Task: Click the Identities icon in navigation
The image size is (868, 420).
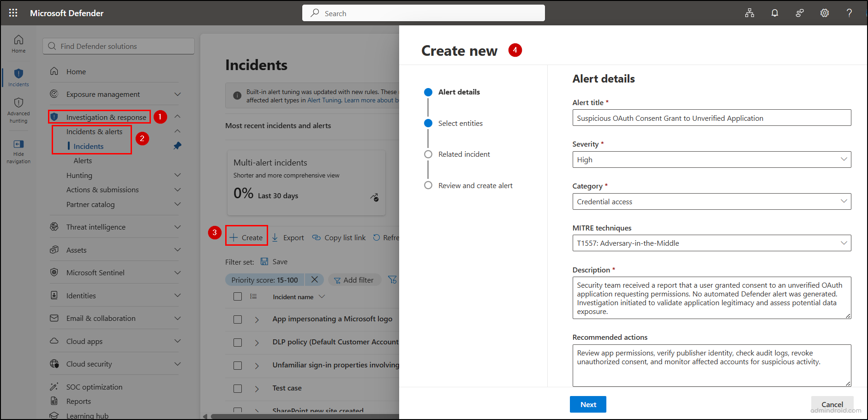Action: click(54, 296)
